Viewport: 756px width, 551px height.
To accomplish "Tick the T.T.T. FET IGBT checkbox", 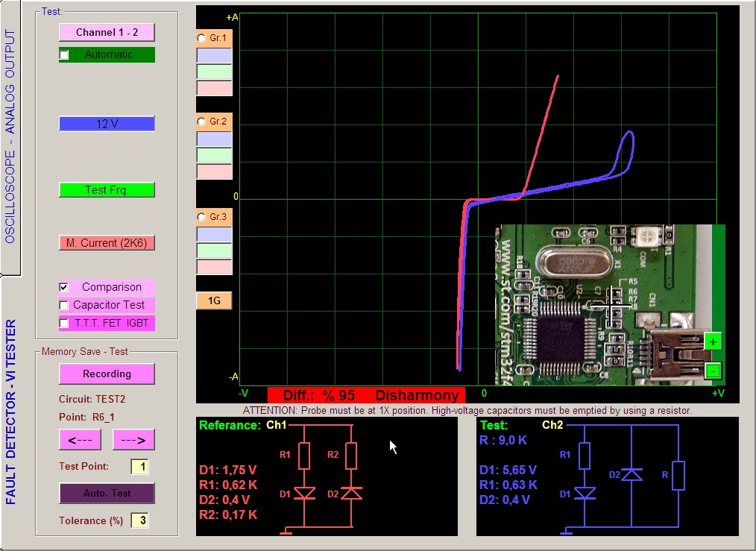I will (x=64, y=323).
